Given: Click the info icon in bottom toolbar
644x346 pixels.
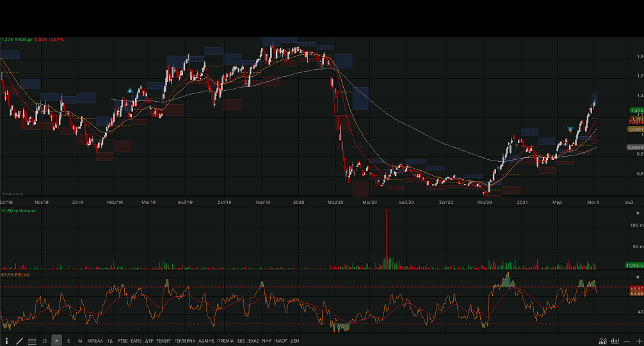Looking at the screenshot, I should coord(6,341).
